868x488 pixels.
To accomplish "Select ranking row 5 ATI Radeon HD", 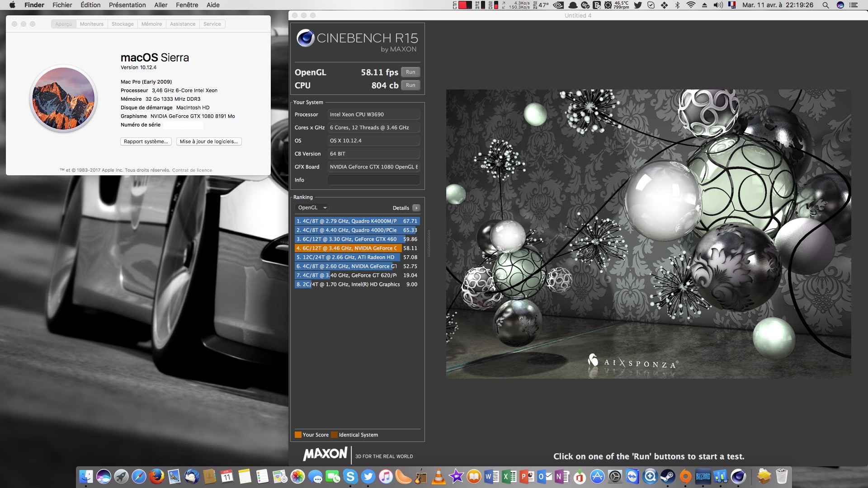I will click(x=357, y=257).
